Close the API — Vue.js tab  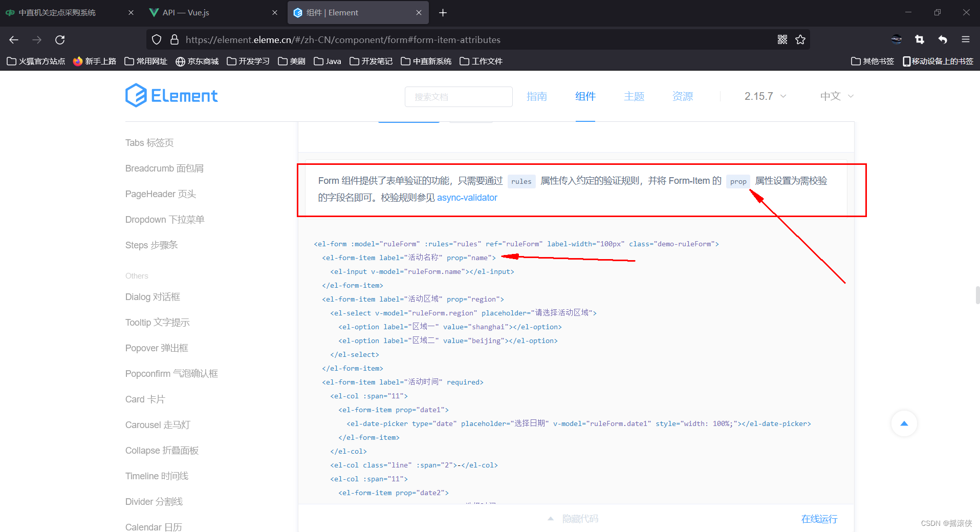tap(275, 12)
